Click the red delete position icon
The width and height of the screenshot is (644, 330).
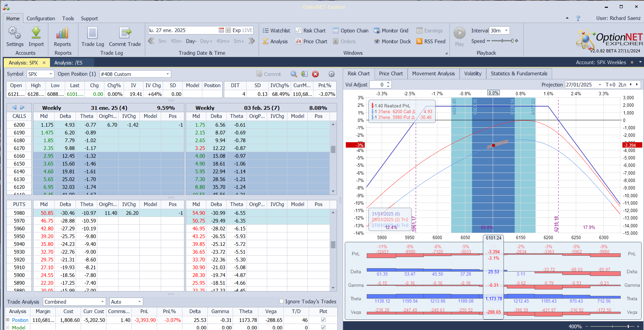(315, 74)
